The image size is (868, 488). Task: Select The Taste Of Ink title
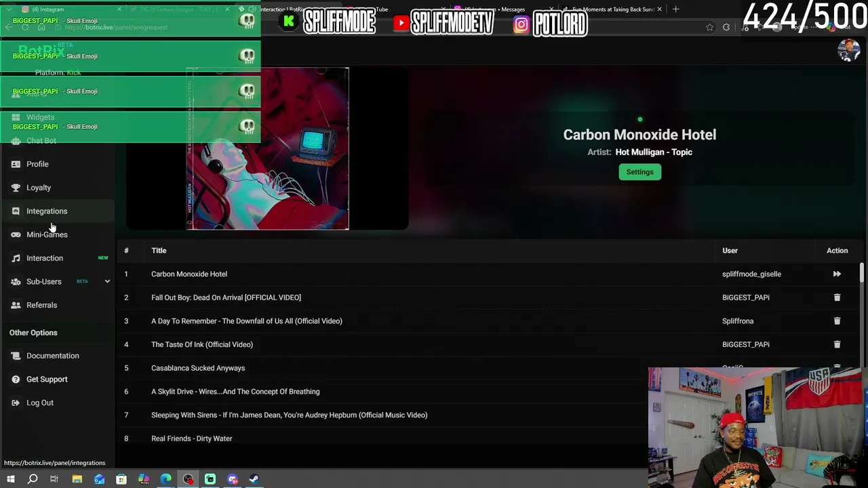click(x=202, y=344)
